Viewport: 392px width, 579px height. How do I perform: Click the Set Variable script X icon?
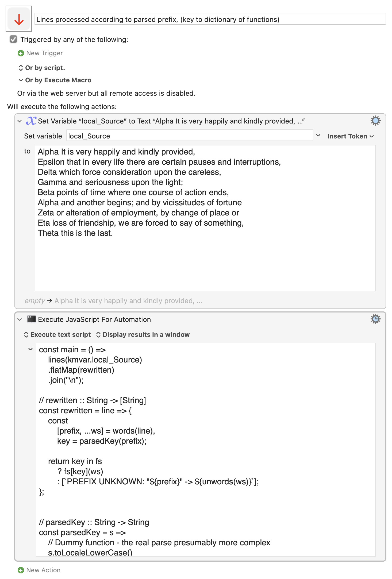pos(31,121)
